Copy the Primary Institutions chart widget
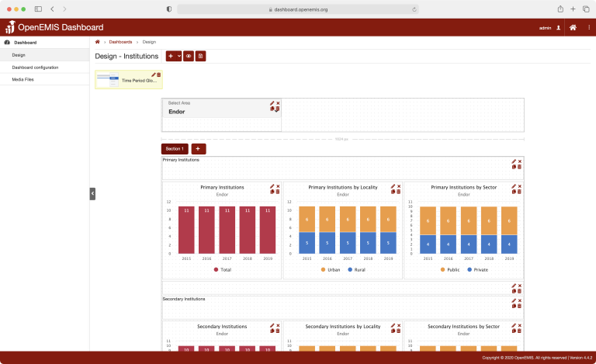Screen dimensions: 596x364 272,192
